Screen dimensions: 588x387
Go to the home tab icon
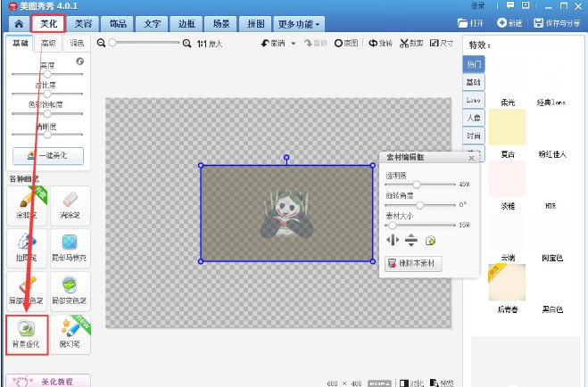click(x=19, y=24)
